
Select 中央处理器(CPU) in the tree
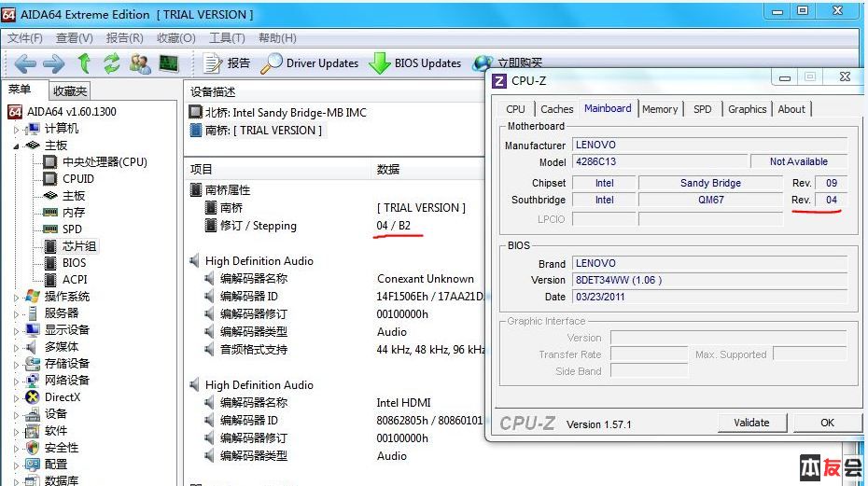tap(105, 162)
